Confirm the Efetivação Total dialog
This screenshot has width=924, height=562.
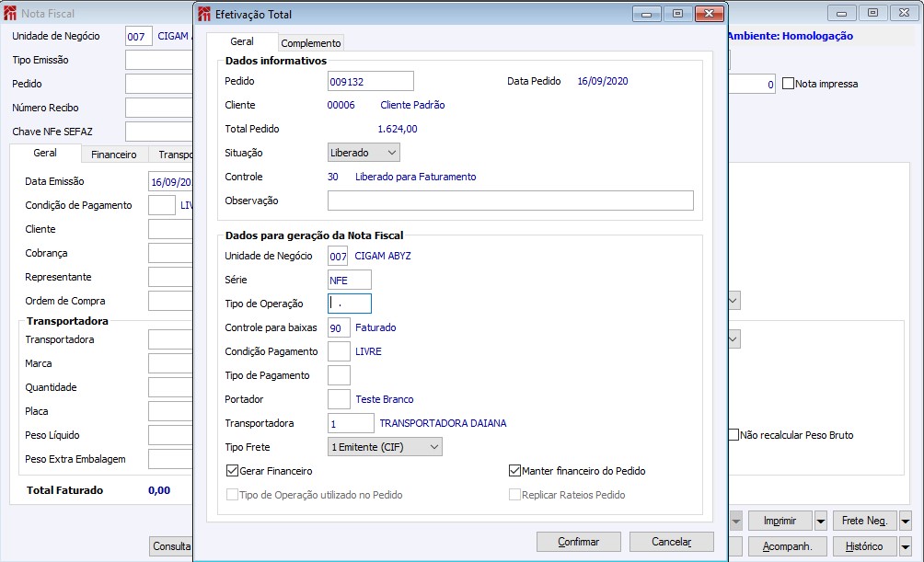(578, 542)
